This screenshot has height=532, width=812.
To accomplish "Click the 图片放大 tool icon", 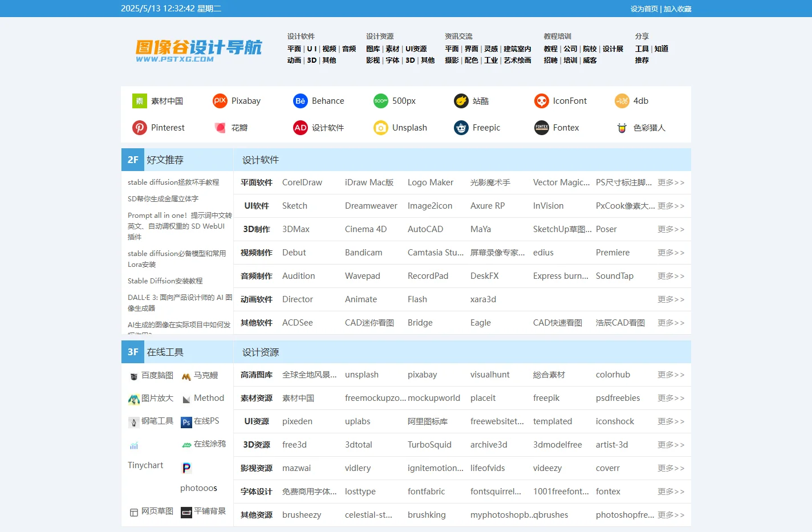I will click(134, 399).
